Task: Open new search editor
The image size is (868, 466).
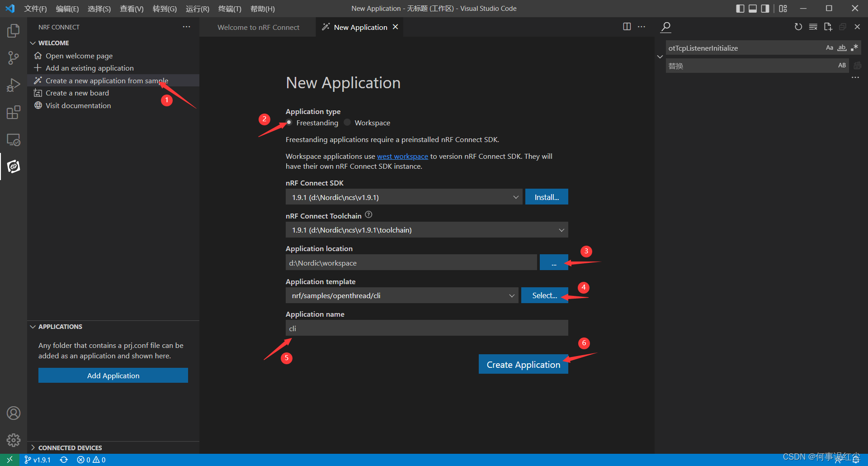Action: tap(828, 27)
